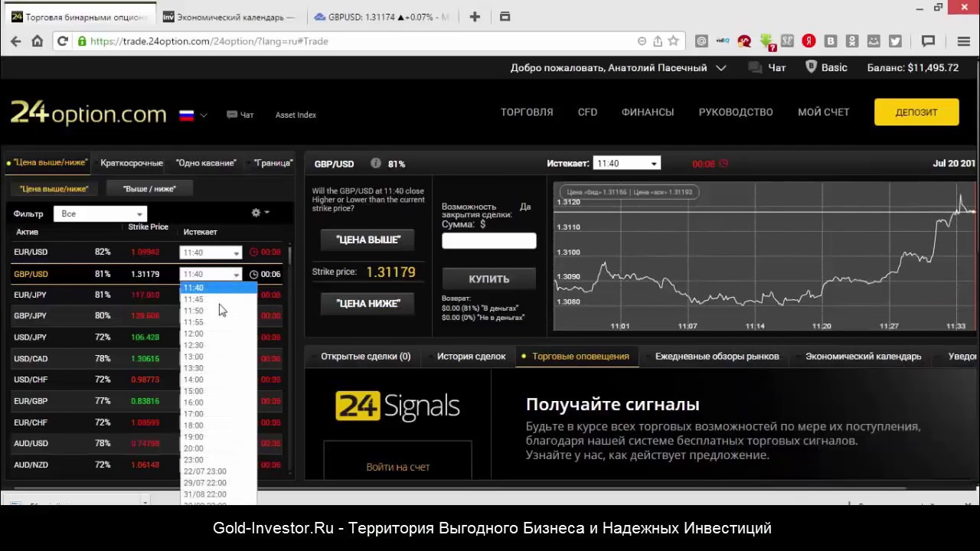Open the asset list gear settings
Screen dimensions: 980x551
(x=256, y=213)
